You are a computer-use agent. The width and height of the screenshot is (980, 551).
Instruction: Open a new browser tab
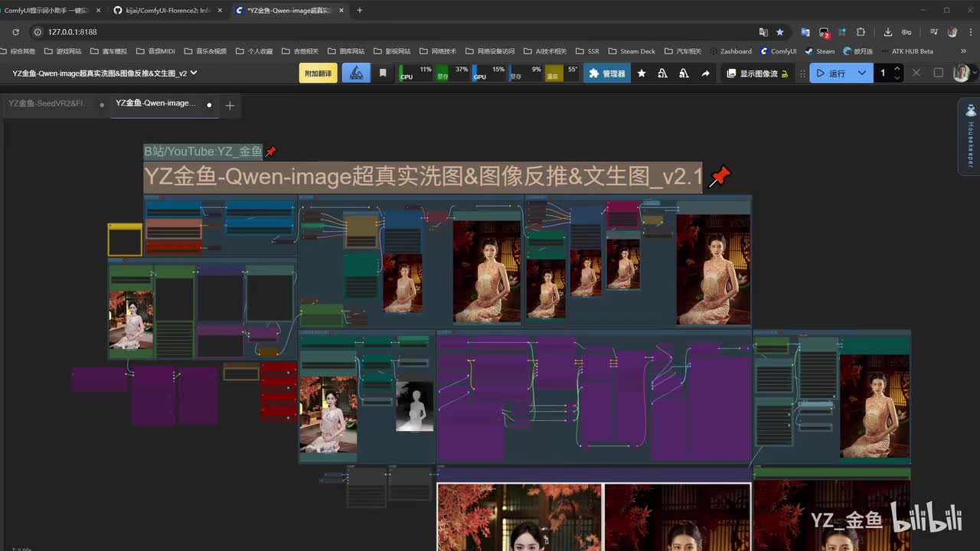click(360, 10)
